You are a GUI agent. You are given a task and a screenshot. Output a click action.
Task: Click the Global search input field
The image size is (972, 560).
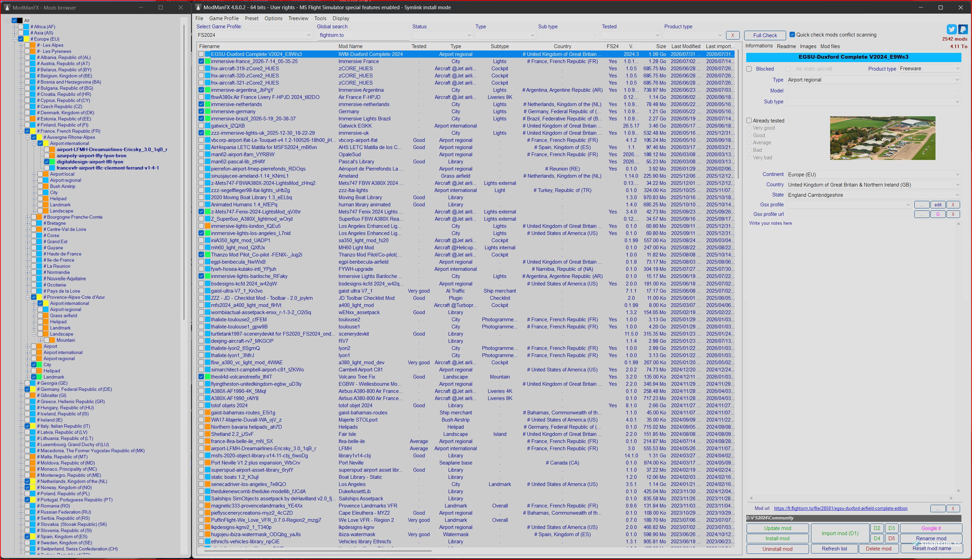(x=363, y=35)
